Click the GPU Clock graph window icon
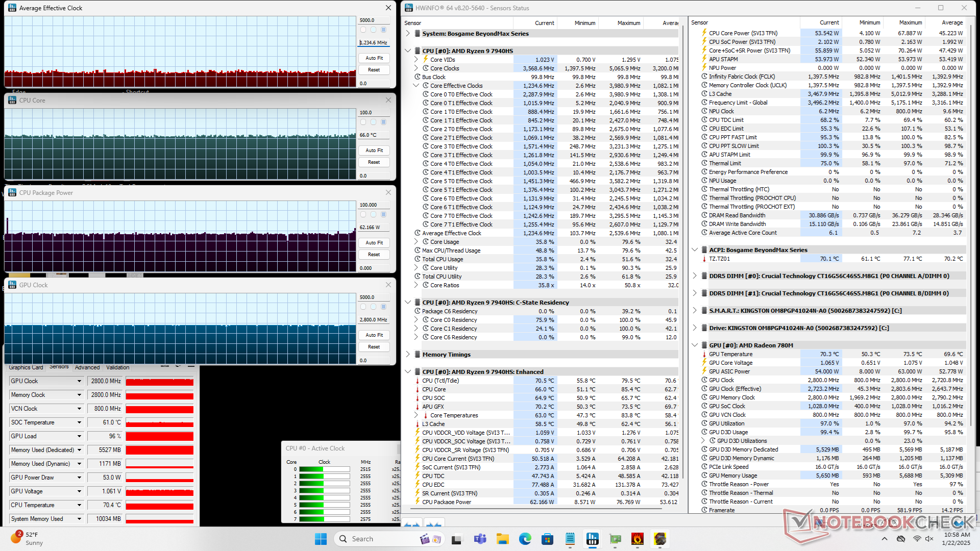 [12, 285]
